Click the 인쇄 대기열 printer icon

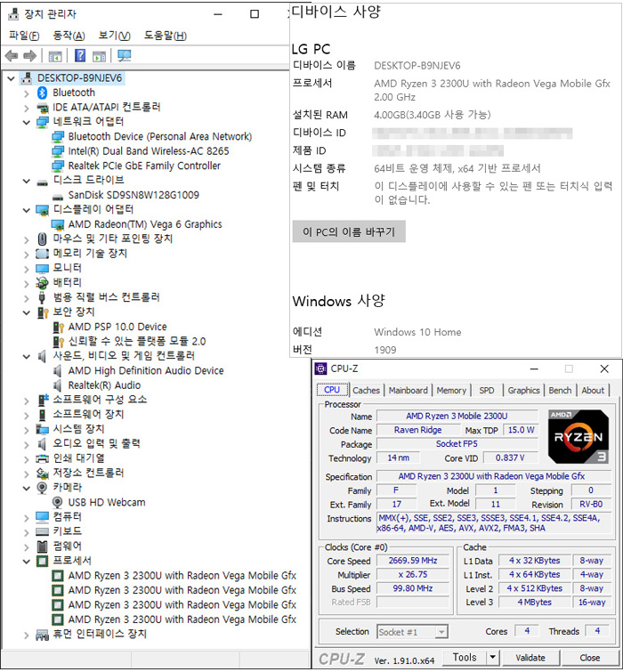click(x=42, y=458)
